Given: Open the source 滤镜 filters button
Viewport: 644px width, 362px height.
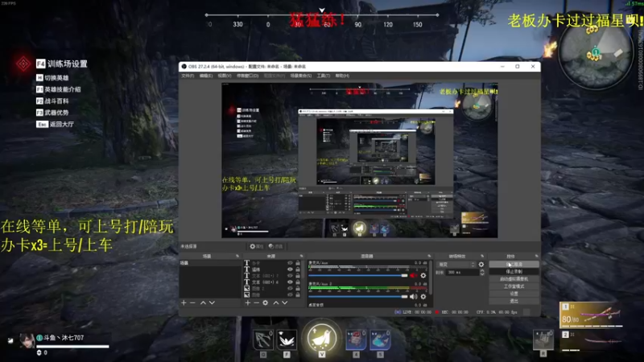Looking at the screenshot, I should (x=275, y=246).
